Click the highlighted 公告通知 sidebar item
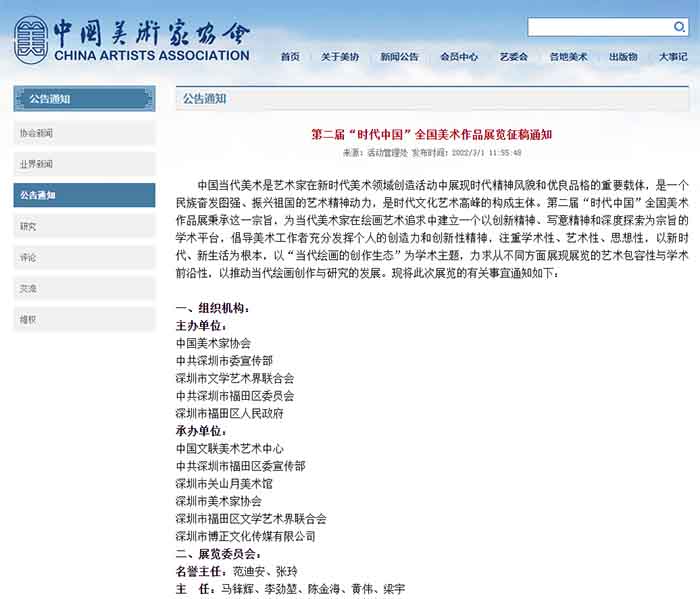This screenshot has height=599, width=700. click(84, 195)
